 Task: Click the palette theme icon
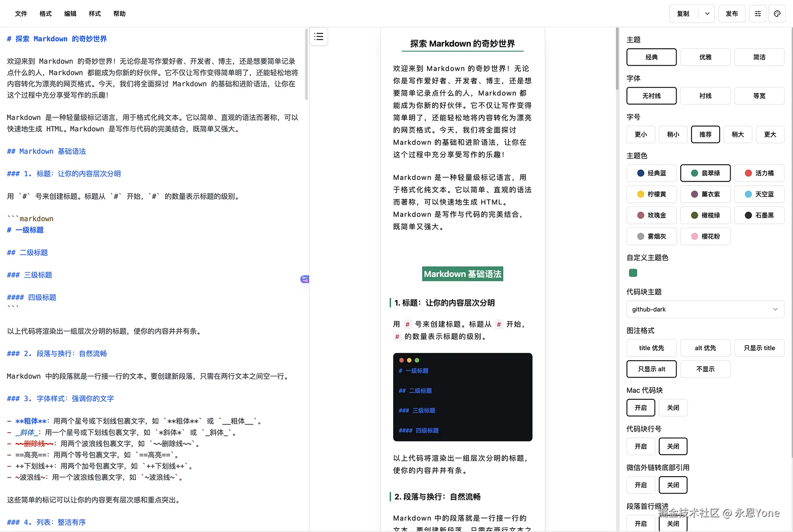[777, 14]
